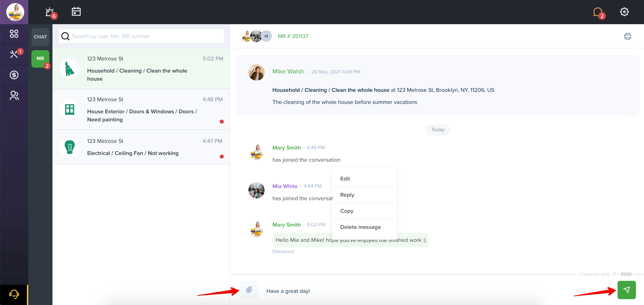Click Mike Walsh's name in request

tap(288, 72)
